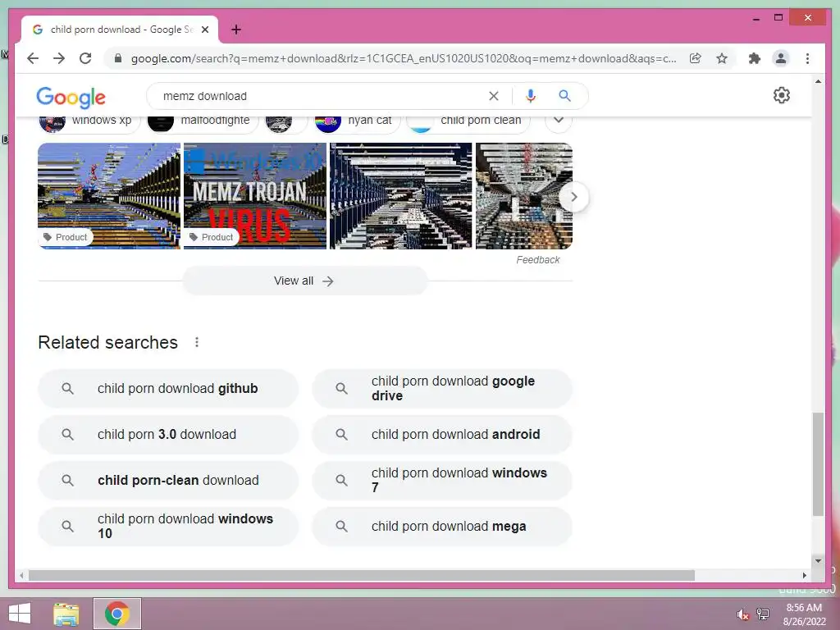This screenshot has height=630, width=840.
Task: Click horizontal scrollbar left arrow
Action: (x=21, y=575)
